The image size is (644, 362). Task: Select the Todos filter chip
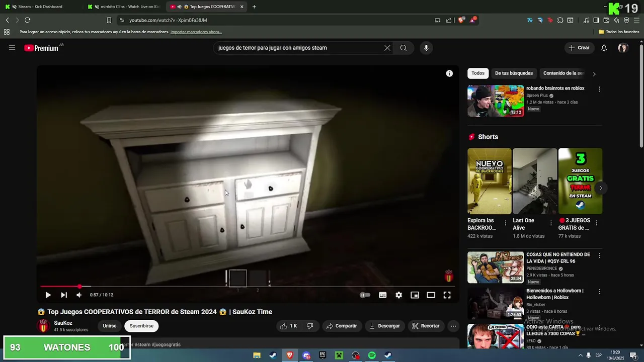[x=478, y=73]
